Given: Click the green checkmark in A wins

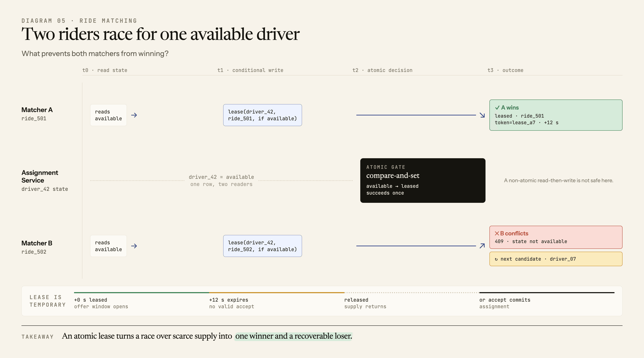Looking at the screenshot, I should click(497, 108).
